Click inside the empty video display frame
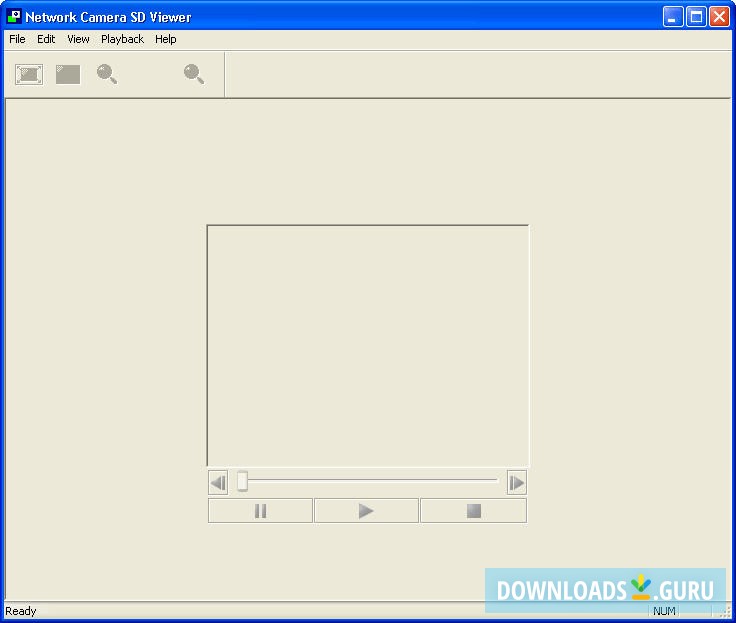Viewport: 736px width, 623px height. tap(368, 346)
